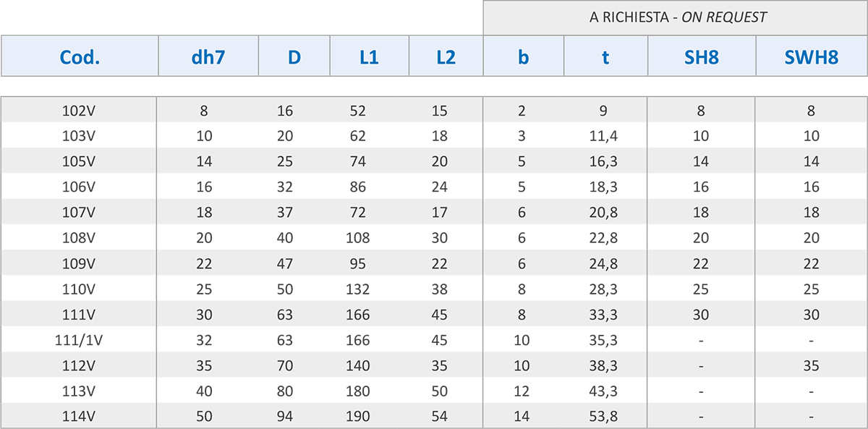
Task: Click the Cod. column header
Action: (x=80, y=56)
